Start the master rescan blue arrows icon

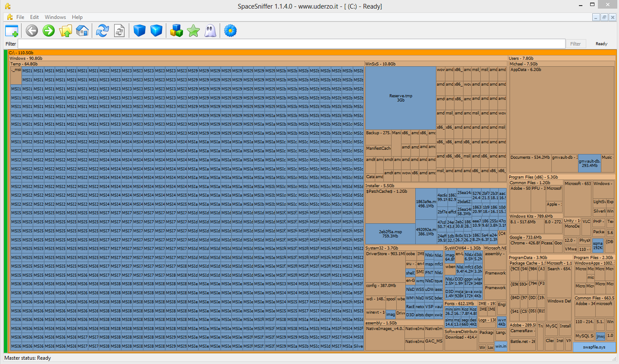103,31
